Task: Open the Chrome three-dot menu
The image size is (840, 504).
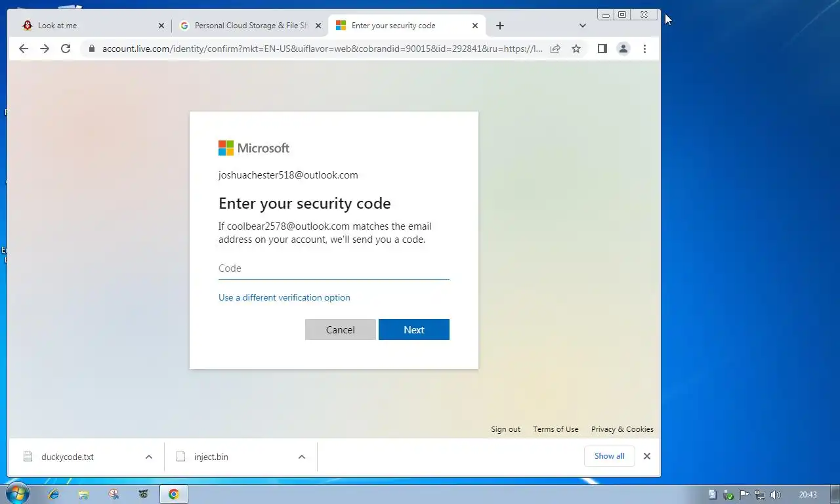Action: click(644, 49)
